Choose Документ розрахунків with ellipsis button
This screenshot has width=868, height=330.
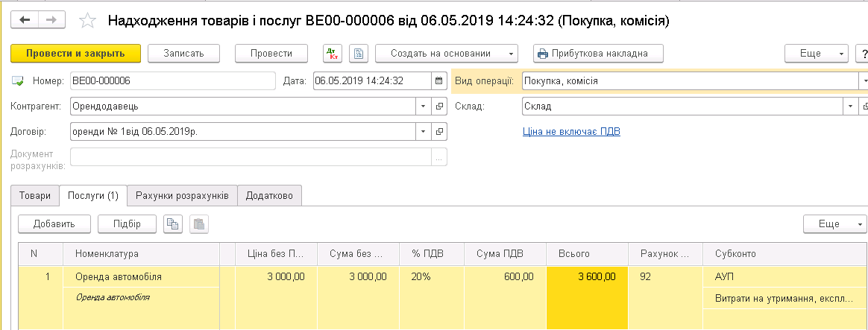coord(439,157)
